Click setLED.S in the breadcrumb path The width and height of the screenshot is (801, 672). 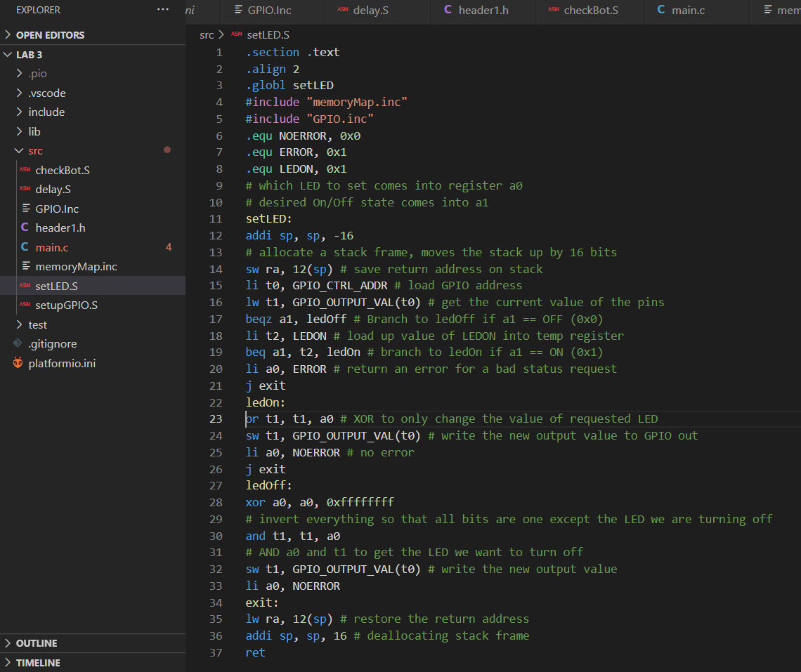[268, 34]
